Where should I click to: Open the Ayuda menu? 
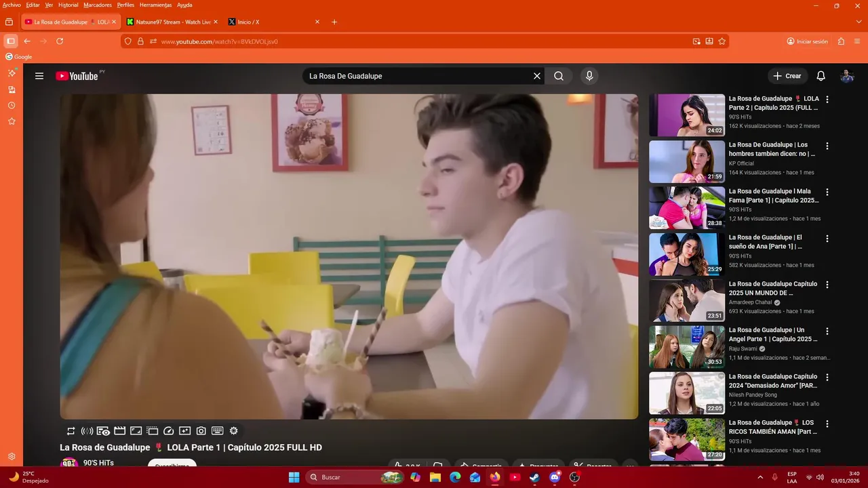click(x=184, y=5)
